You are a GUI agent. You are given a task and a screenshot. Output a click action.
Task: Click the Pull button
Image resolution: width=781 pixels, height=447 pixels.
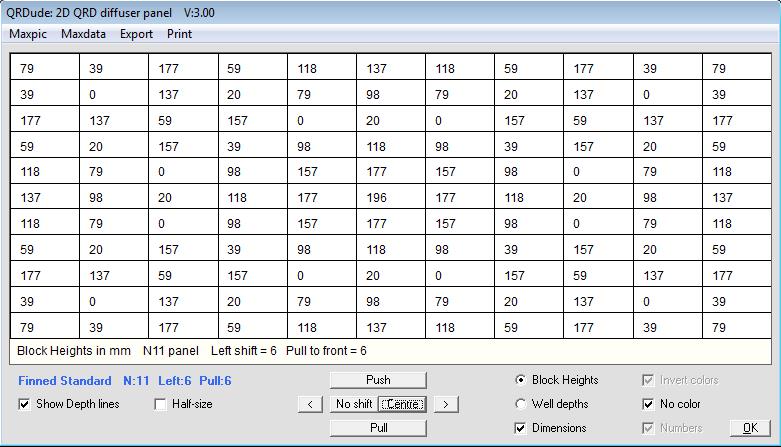coord(378,428)
